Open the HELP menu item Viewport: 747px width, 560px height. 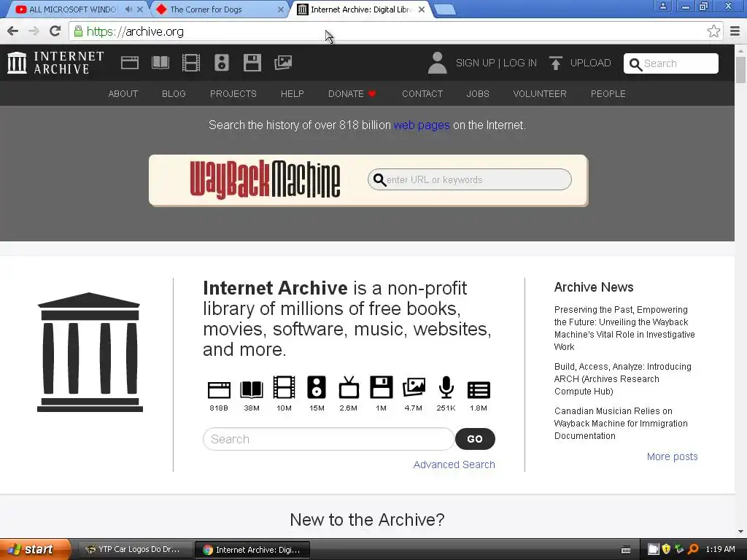(x=293, y=94)
